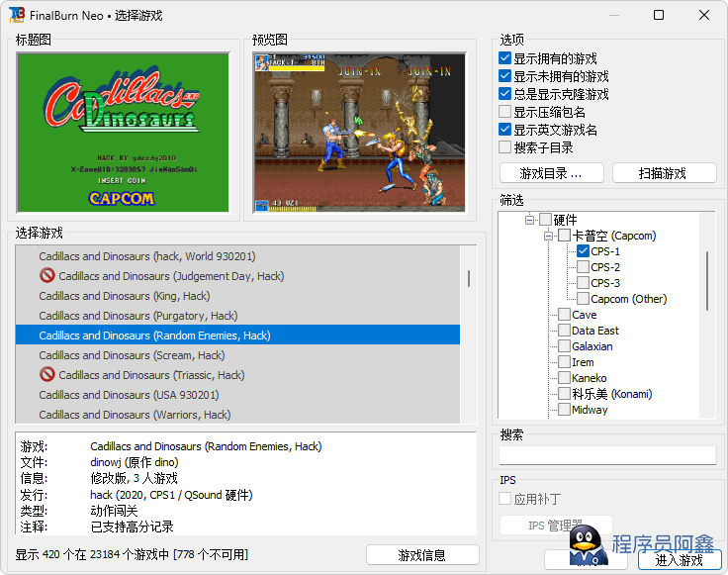Click the 修改版, 3 人游戏 info text

[134, 478]
